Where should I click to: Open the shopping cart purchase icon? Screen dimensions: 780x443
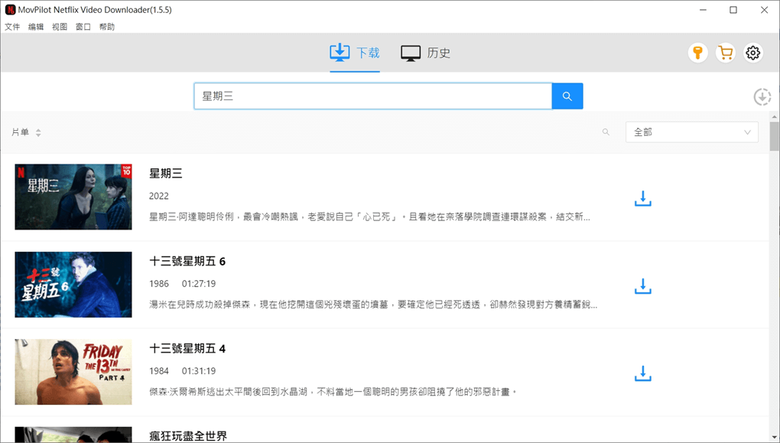tap(726, 52)
